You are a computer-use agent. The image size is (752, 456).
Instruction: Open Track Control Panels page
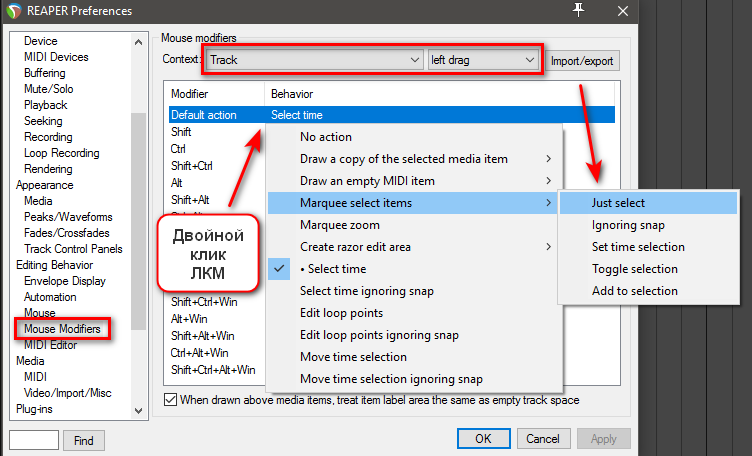(73, 249)
